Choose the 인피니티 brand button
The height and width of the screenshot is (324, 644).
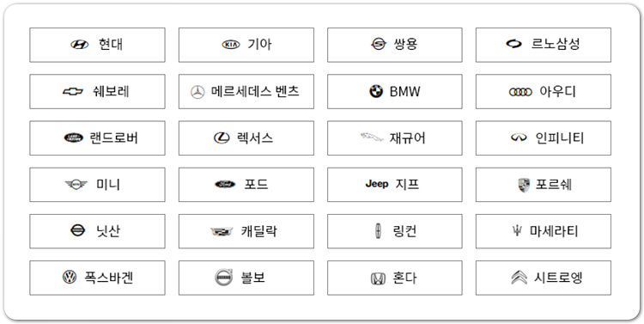pyautogui.click(x=544, y=138)
